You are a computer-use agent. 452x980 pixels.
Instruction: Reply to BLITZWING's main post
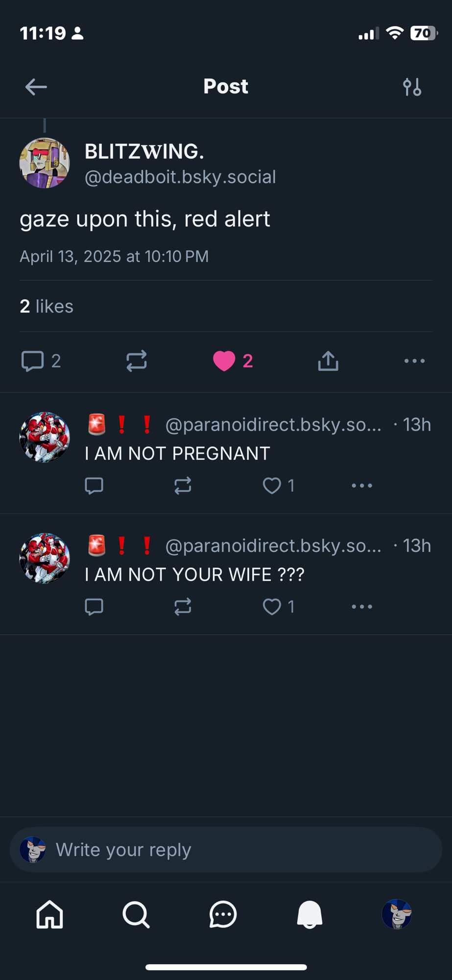(33, 361)
